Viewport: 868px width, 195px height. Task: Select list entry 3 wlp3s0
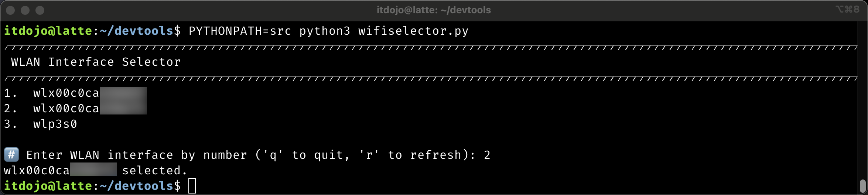(x=55, y=124)
